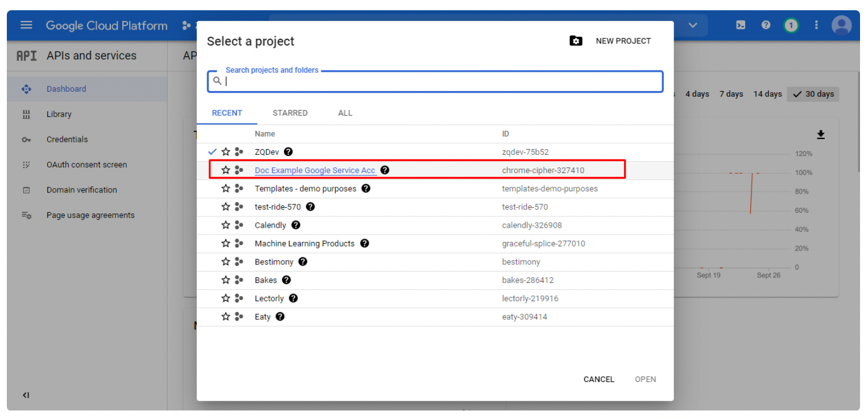Switch to the RECENT tab
Screen dimensions: 868x419
click(x=227, y=113)
